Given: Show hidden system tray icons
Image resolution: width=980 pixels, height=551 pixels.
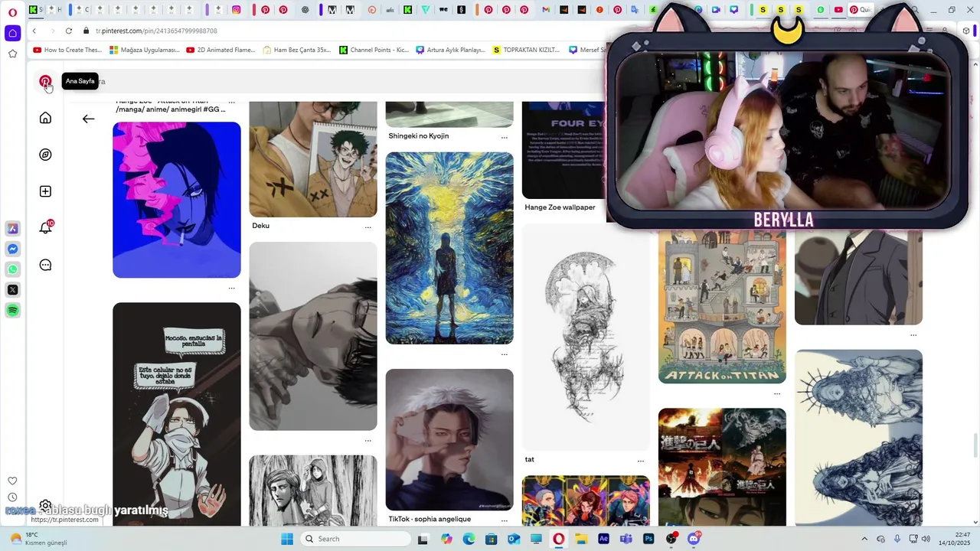Looking at the screenshot, I should click(864, 539).
